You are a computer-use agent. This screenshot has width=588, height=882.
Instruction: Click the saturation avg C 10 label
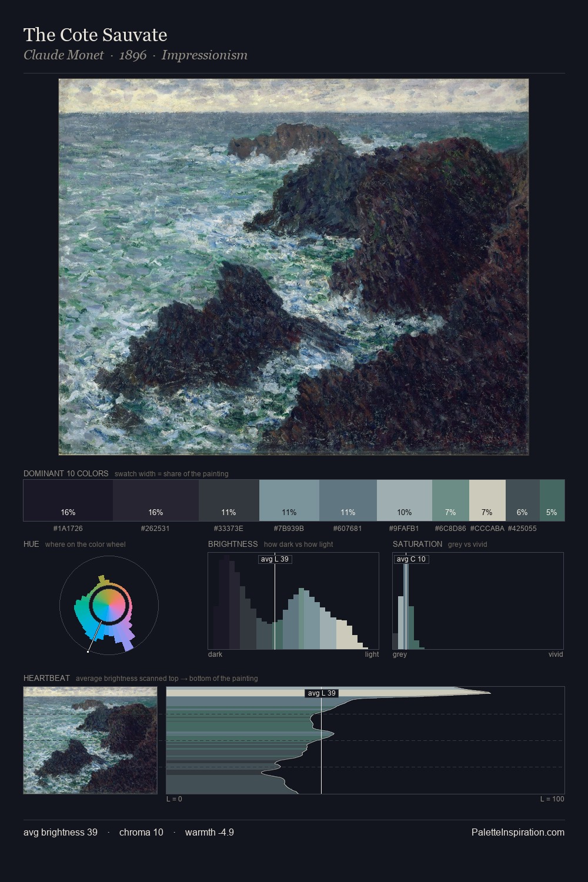(x=411, y=559)
